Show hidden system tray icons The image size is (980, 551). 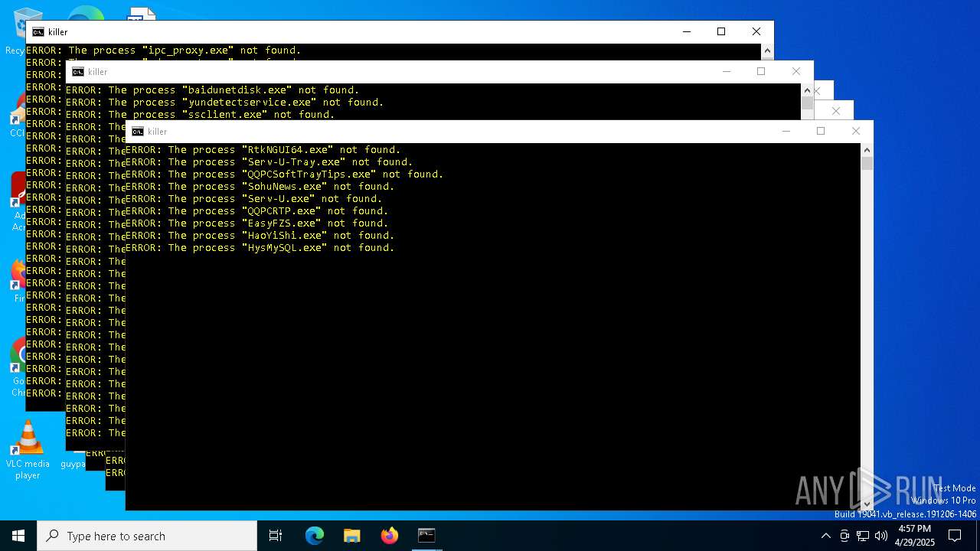click(825, 536)
